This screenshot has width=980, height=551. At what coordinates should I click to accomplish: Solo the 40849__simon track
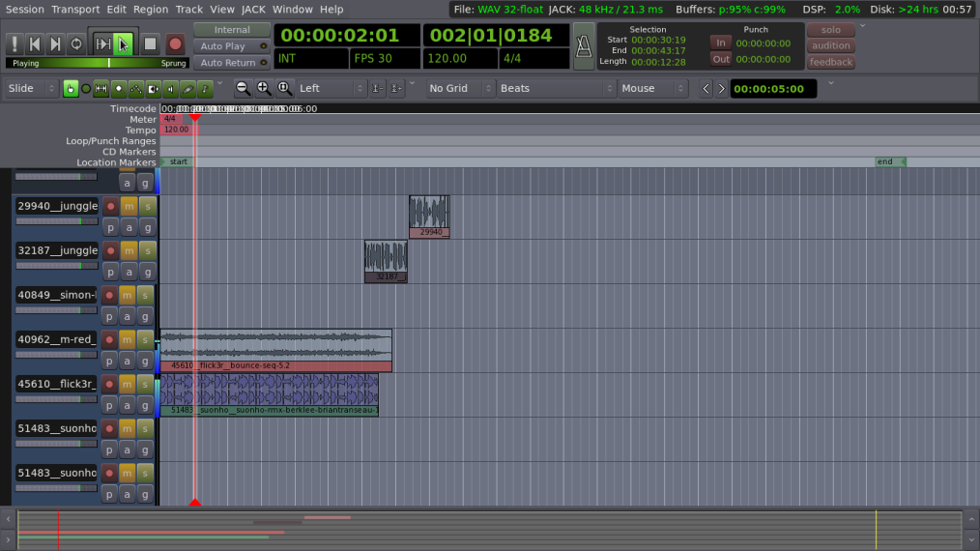[x=145, y=295]
